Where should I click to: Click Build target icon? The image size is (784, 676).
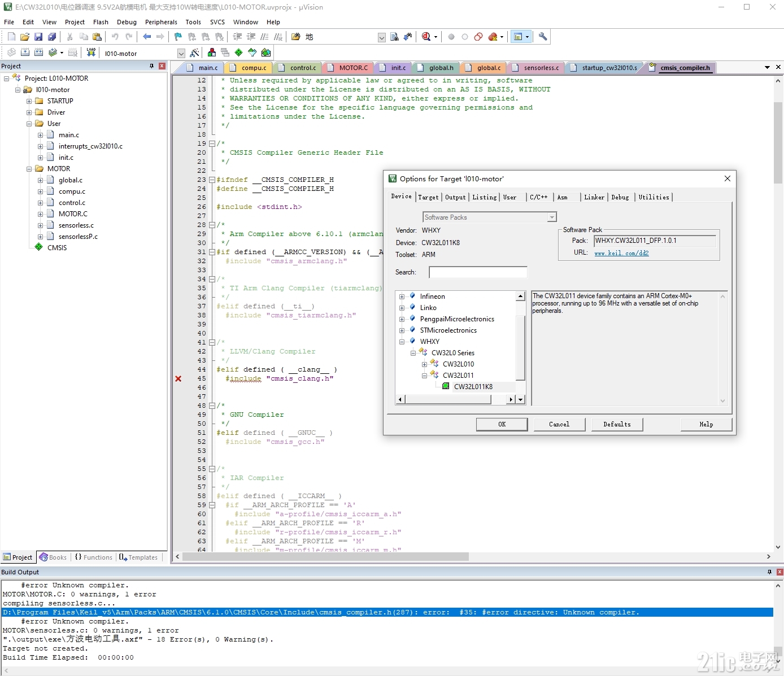click(25, 53)
